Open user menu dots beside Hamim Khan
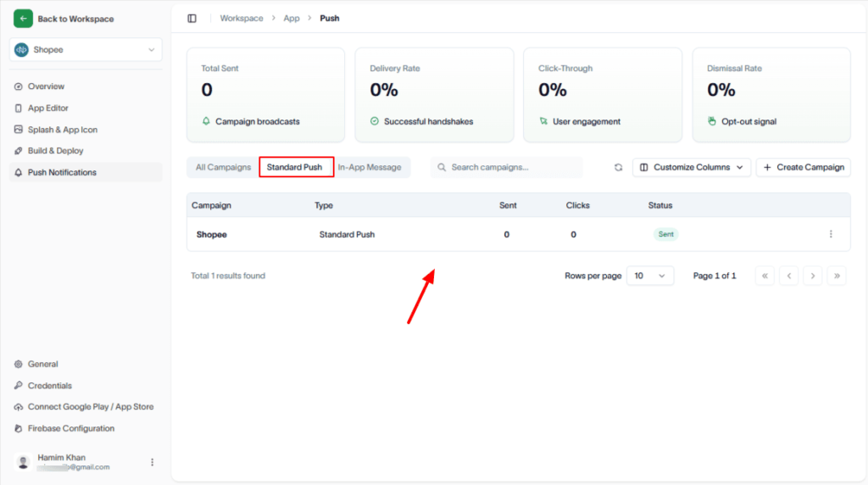 (153, 462)
